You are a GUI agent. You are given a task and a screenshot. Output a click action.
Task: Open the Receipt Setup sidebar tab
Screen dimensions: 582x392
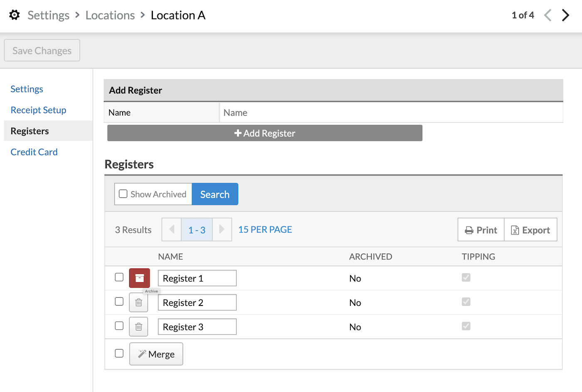38,110
